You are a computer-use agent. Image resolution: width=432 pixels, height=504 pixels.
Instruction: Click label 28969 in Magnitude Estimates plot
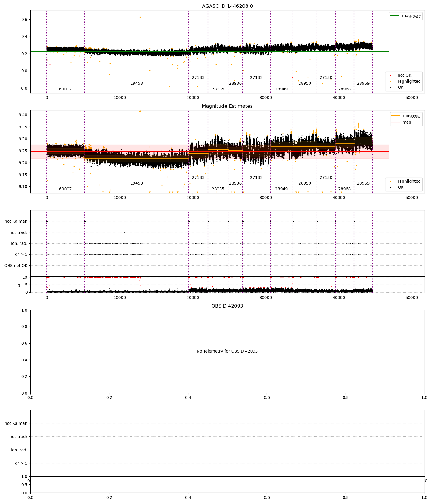[363, 183]
